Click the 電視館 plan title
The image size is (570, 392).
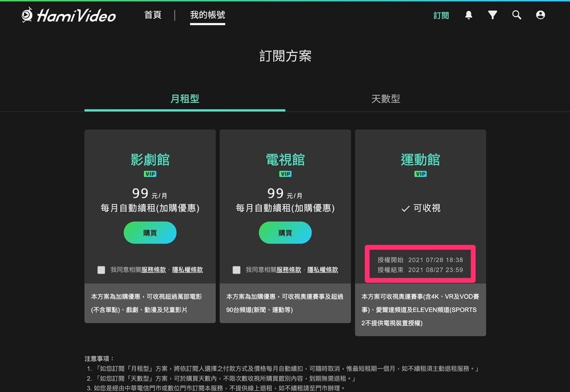point(285,159)
